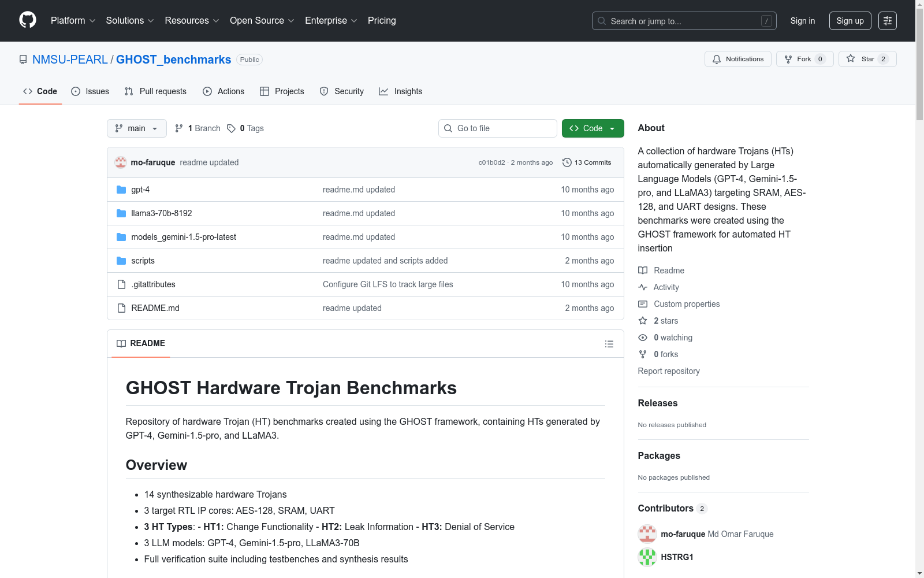924x578 pixels.
Task: Open the README.md file name link
Action: click(x=155, y=308)
